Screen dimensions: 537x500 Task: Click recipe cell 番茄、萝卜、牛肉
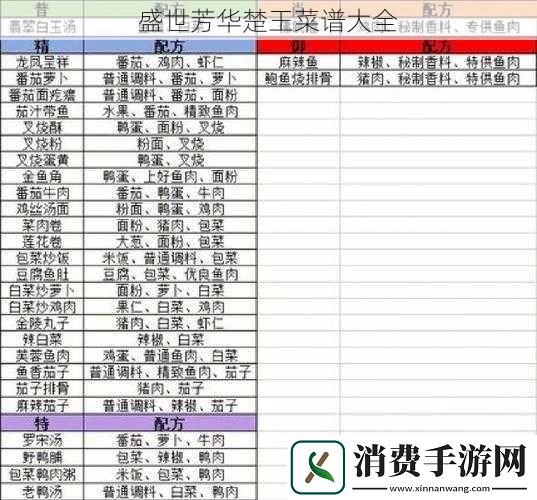[170, 440]
